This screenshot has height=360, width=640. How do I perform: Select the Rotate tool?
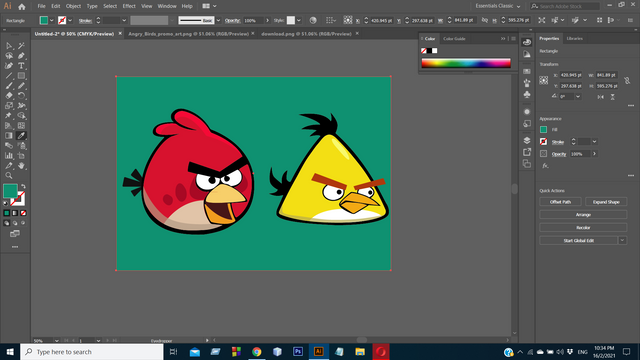click(x=21, y=96)
